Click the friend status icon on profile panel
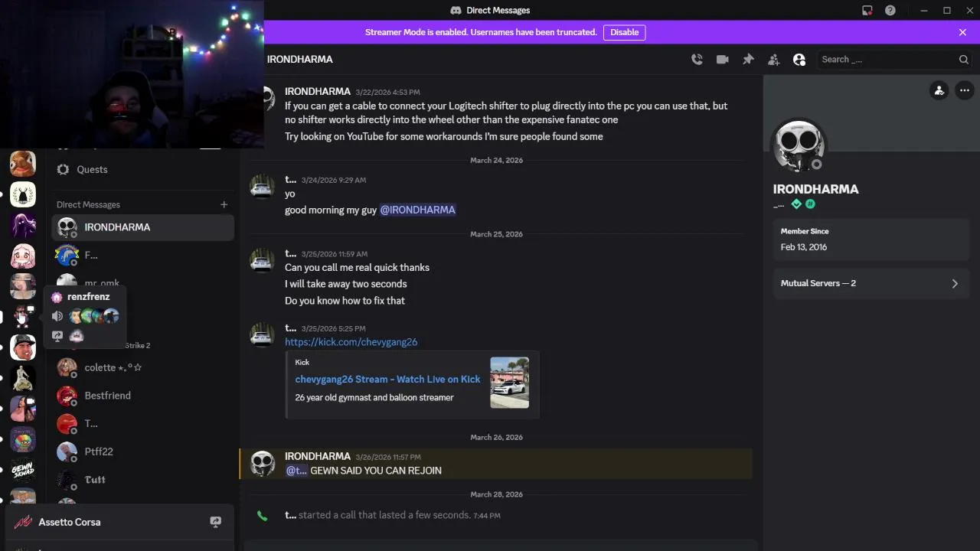The image size is (980, 551). [939, 90]
